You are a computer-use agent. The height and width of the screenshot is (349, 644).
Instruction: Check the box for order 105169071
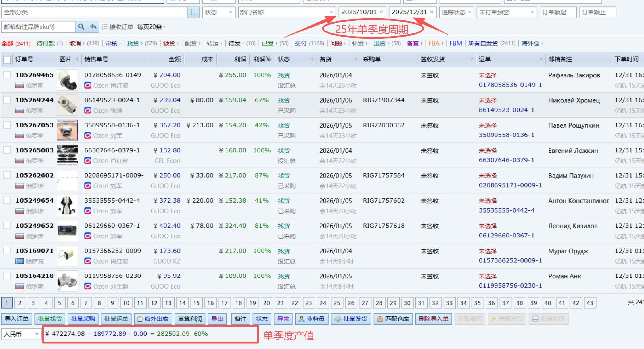(x=7, y=251)
